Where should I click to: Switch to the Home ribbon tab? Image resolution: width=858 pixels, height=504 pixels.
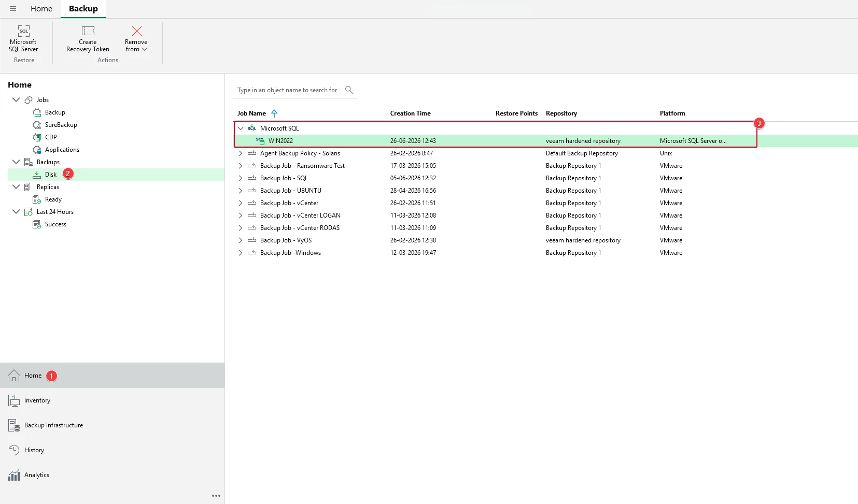(x=41, y=9)
